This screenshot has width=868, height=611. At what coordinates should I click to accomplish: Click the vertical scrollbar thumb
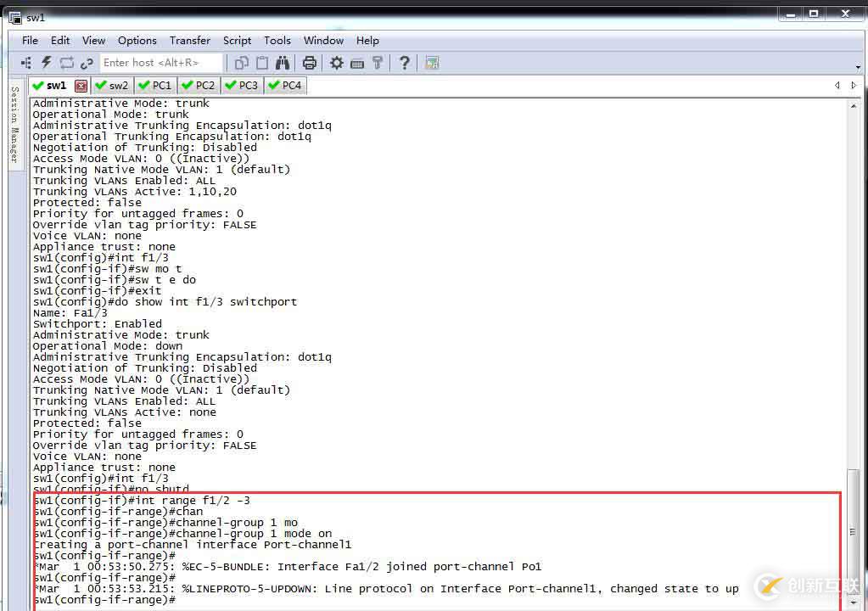(x=854, y=532)
